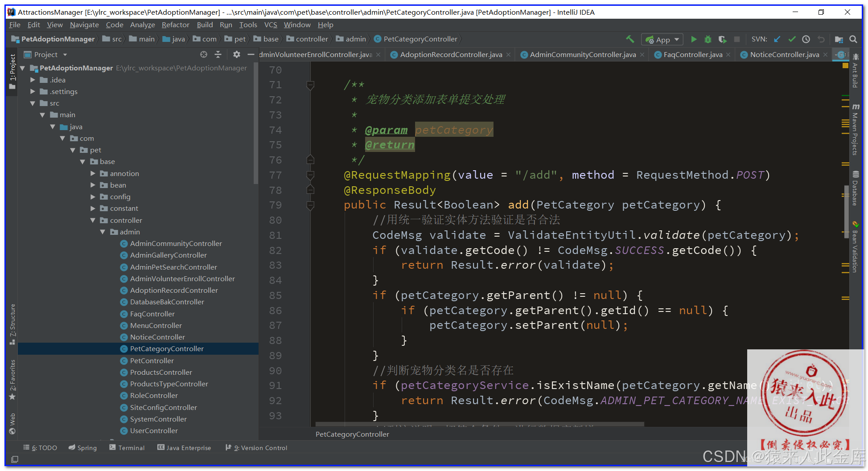The width and height of the screenshot is (868, 471).
Task: Open Project Structure icon in toolbar
Action: 839,39
